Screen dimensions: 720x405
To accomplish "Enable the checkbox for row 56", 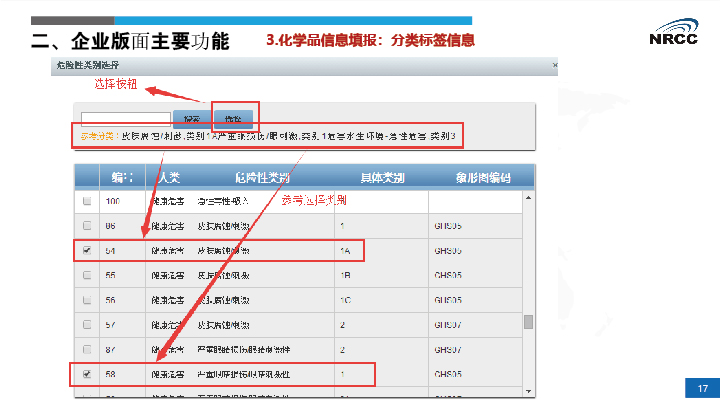I will [86, 300].
